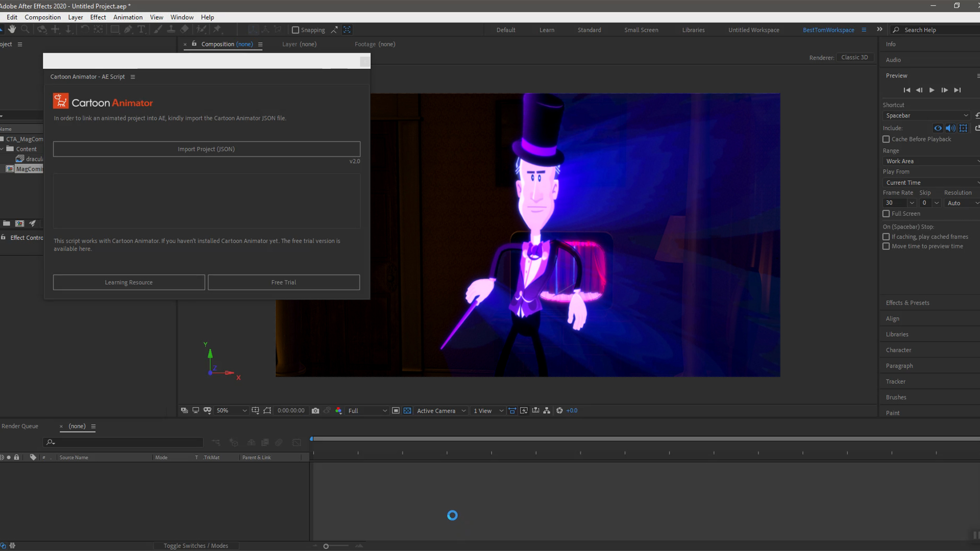Click the Region of Interest icon

396,411
